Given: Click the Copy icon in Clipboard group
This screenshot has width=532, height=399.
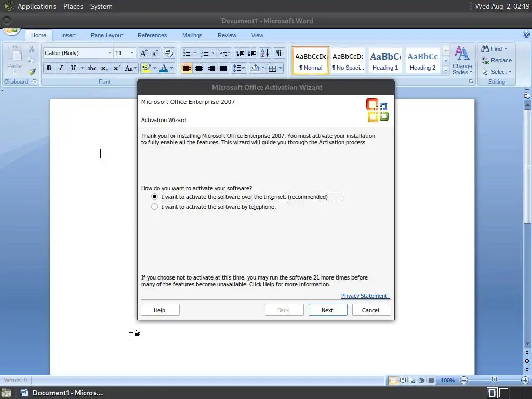Looking at the screenshot, I should point(32,61).
